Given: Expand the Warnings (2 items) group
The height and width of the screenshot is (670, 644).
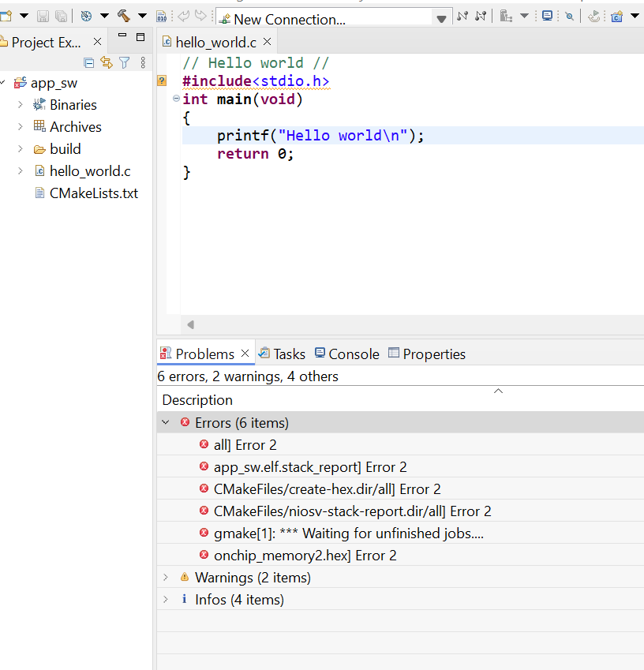Looking at the screenshot, I should tap(166, 578).
